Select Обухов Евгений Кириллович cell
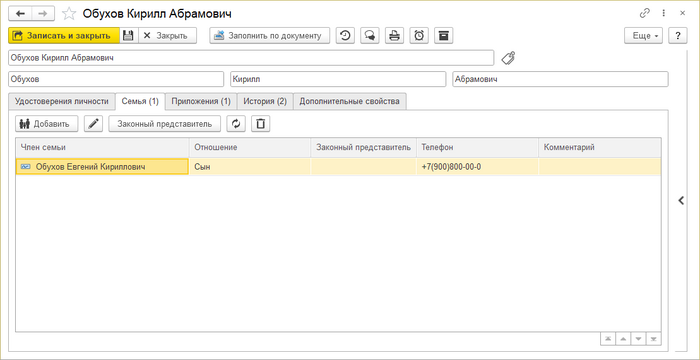Screen dimensions: 700x360 (x=102, y=167)
